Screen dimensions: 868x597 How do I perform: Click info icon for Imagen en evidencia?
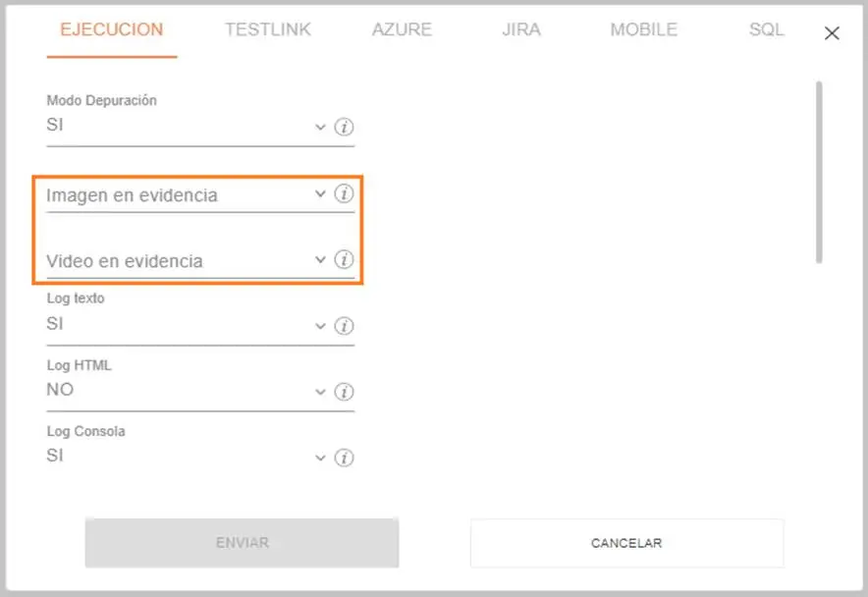coord(344,194)
